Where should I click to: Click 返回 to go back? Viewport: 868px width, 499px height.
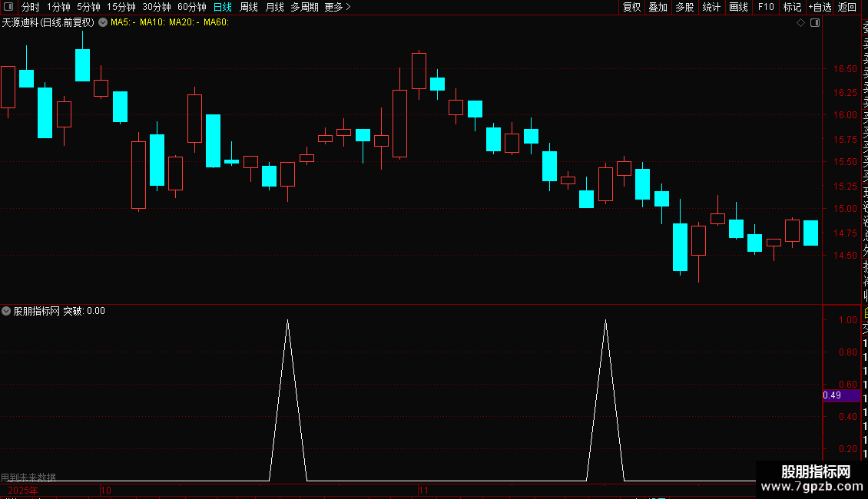point(847,7)
